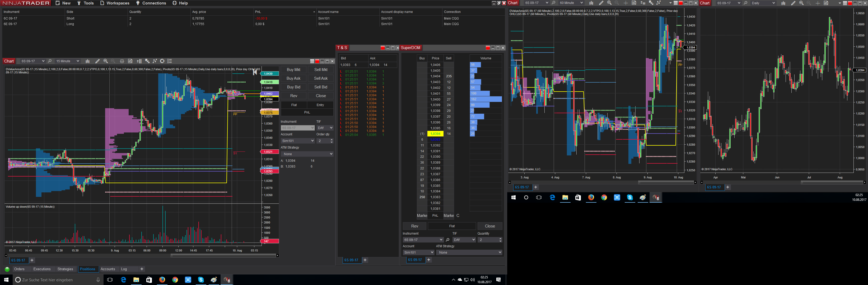868x285 pixels.
Task: Click Buy Mkt in chart trader
Action: 293,70
